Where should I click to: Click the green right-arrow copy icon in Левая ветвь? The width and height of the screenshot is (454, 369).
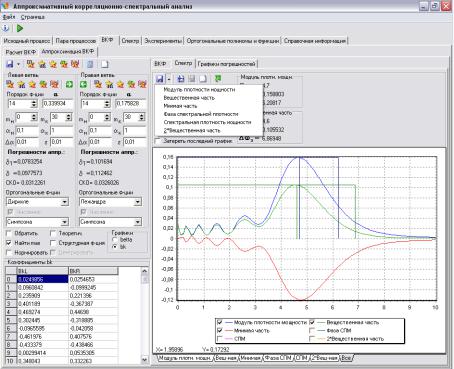click(x=69, y=84)
